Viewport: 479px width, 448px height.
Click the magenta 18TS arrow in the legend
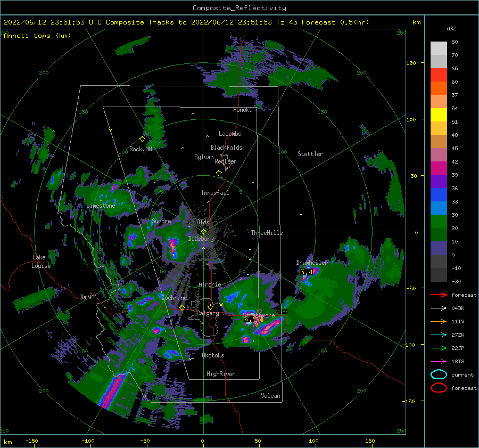pos(439,362)
